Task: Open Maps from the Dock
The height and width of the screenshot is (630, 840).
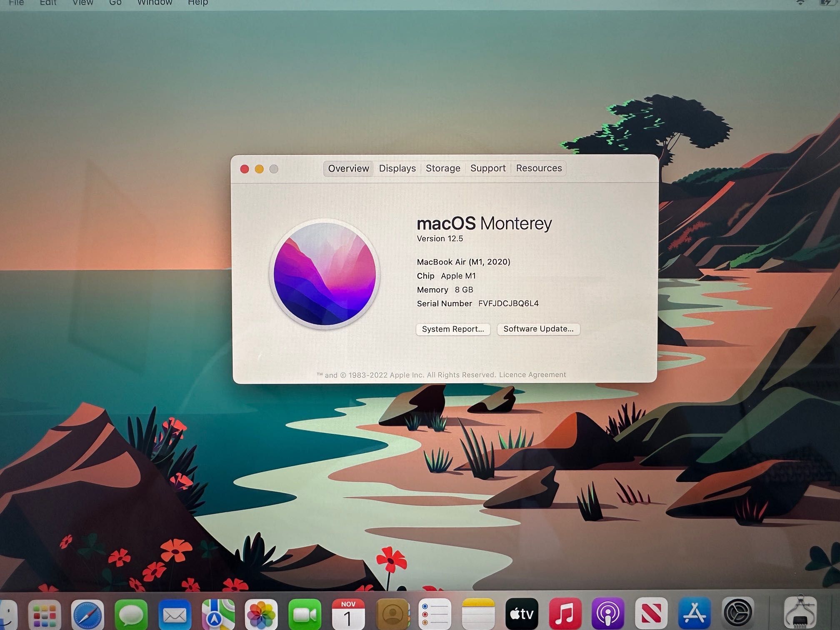Action: 218,615
